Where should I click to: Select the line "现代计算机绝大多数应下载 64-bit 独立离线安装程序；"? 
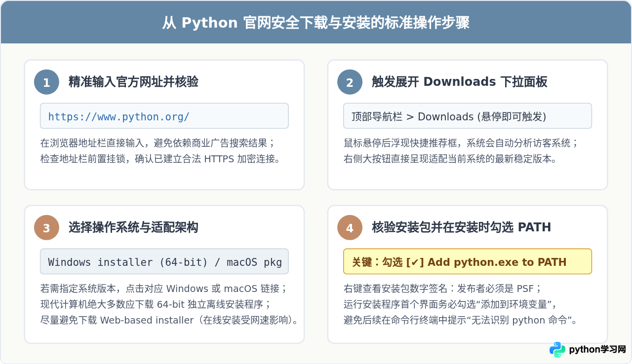[x=156, y=304]
